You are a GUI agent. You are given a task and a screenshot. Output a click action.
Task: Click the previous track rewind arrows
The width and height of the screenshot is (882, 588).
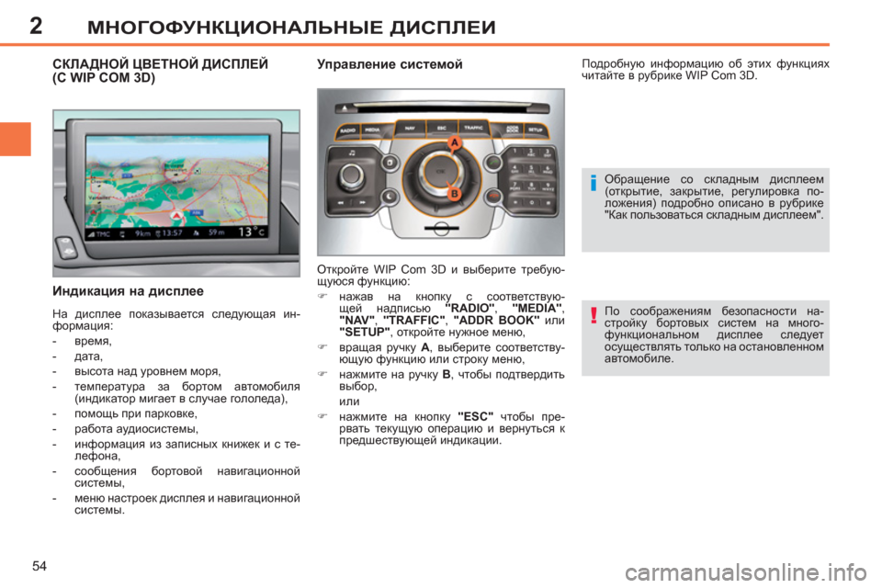tap(341, 203)
